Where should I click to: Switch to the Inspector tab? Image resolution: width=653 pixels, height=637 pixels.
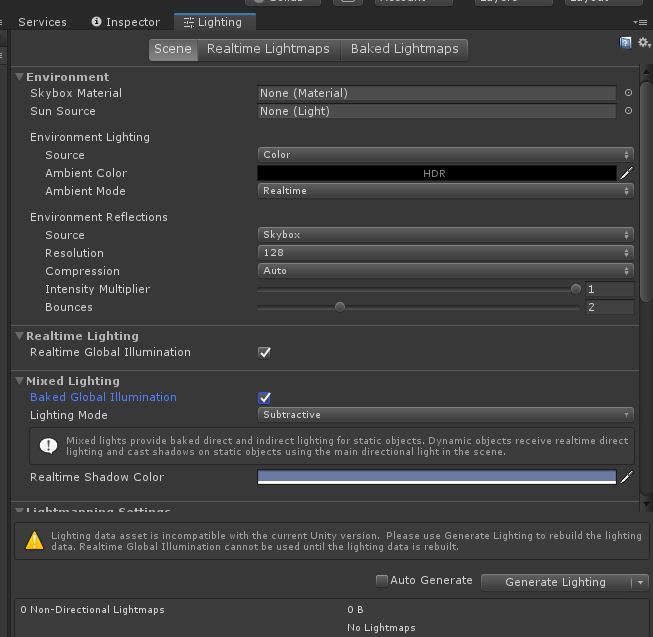click(x=126, y=22)
